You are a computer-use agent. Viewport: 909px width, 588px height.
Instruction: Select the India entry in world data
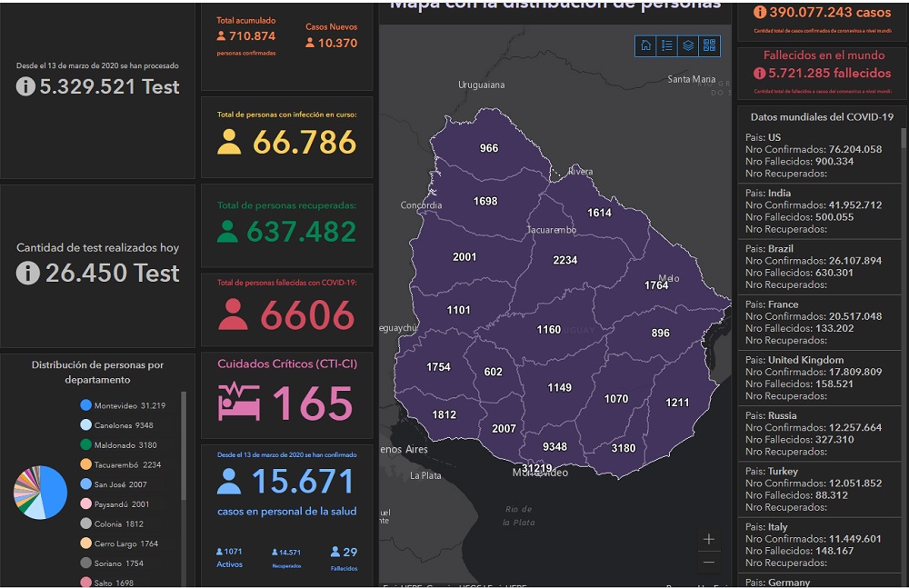coord(818,211)
